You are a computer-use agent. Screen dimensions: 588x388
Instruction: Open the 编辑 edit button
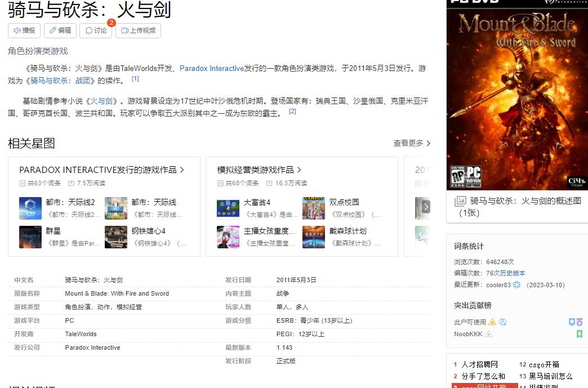point(60,30)
